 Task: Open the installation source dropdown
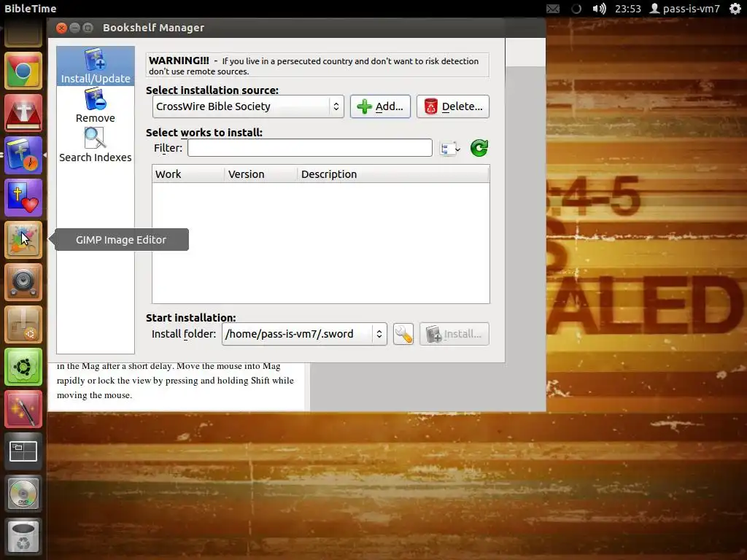(248, 106)
